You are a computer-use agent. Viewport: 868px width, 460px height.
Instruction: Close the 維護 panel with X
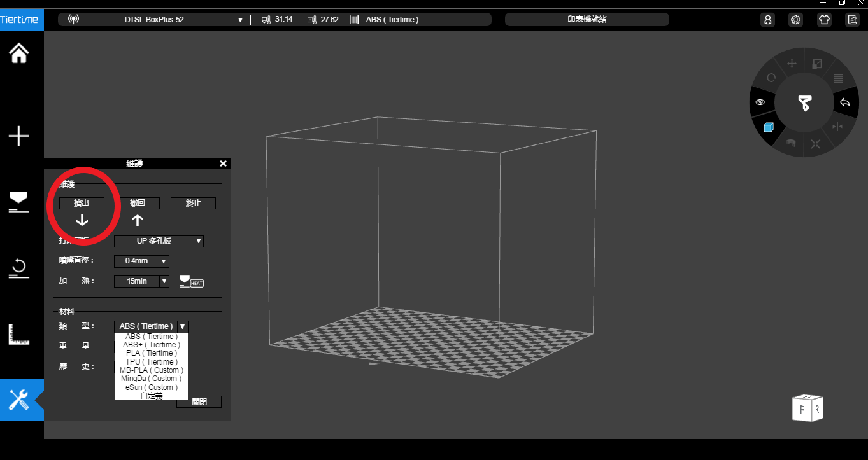223,164
